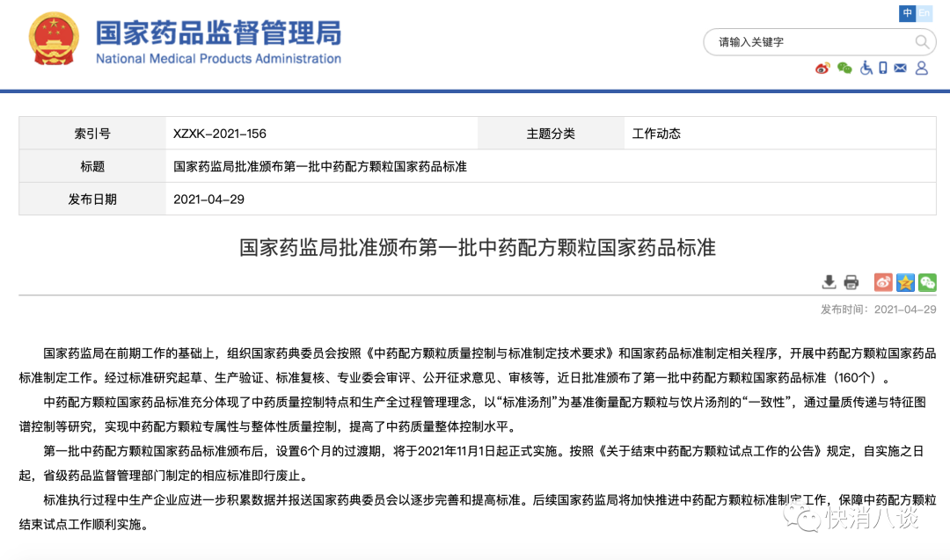This screenshot has width=950, height=560.
Task: Select the accessibility wheelchair icon
Action: (x=866, y=69)
